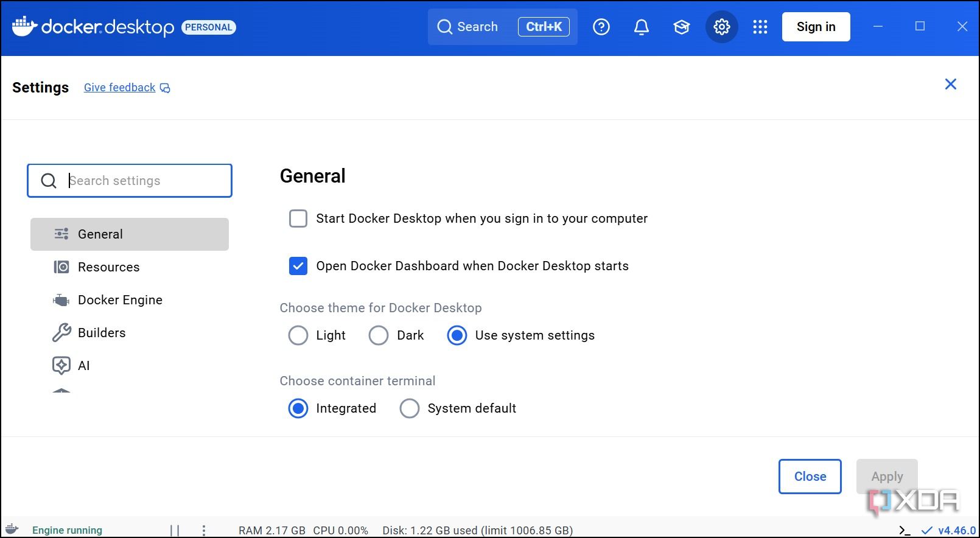The height and width of the screenshot is (538, 980).
Task: Select the Light theme option
Action: (298, 335)
